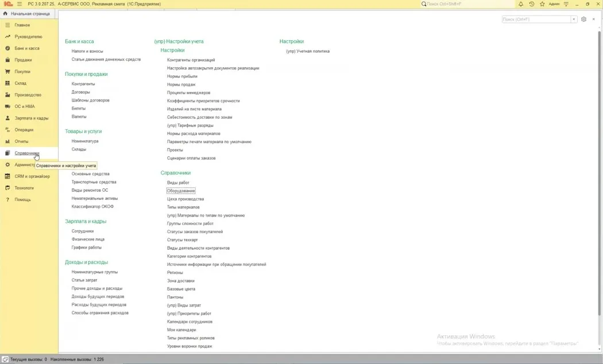Open the Оборудование reference link
603x364 pixels.
pyautogui.click(x=181, y=191)
